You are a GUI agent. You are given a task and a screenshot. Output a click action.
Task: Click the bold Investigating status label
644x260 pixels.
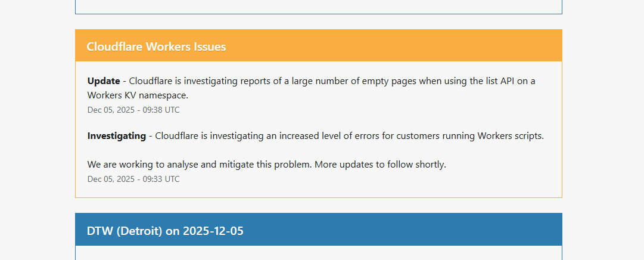[x=116, y=136]
